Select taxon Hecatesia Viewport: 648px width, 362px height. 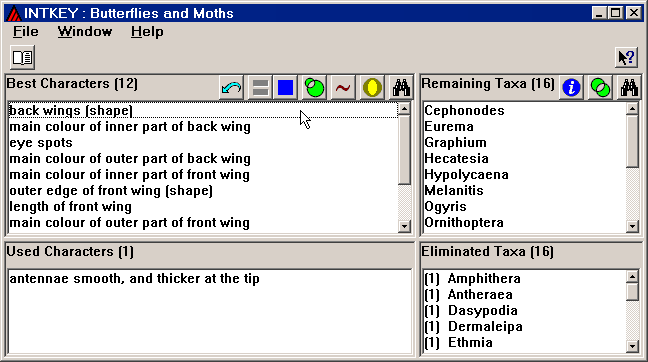point(524,159)
